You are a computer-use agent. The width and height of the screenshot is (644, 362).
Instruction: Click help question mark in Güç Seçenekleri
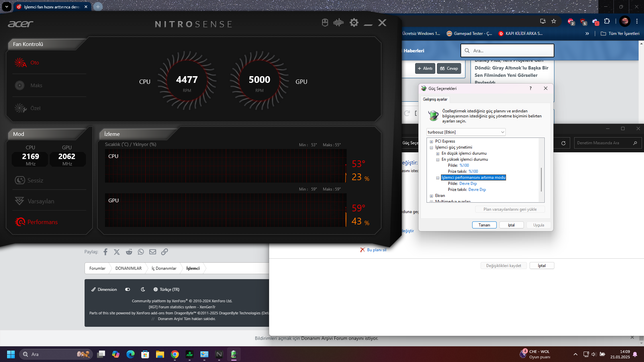tap(530, 88)
